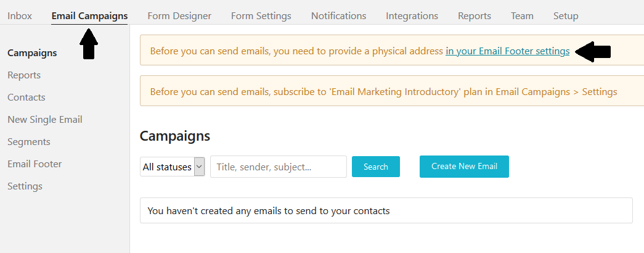The width and height of the screenshot is (644, 253).
Task: Open New Single Email in the sidebar
Action: [45, 120]
